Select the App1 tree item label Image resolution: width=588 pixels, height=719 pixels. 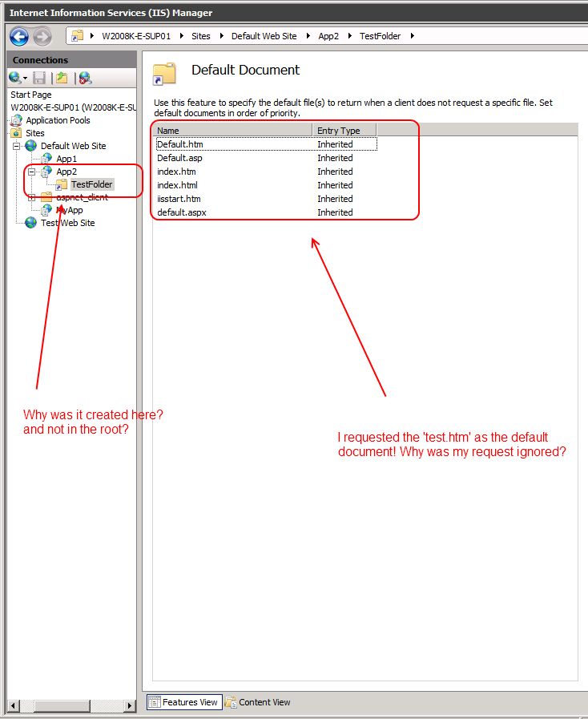[66, 159]
